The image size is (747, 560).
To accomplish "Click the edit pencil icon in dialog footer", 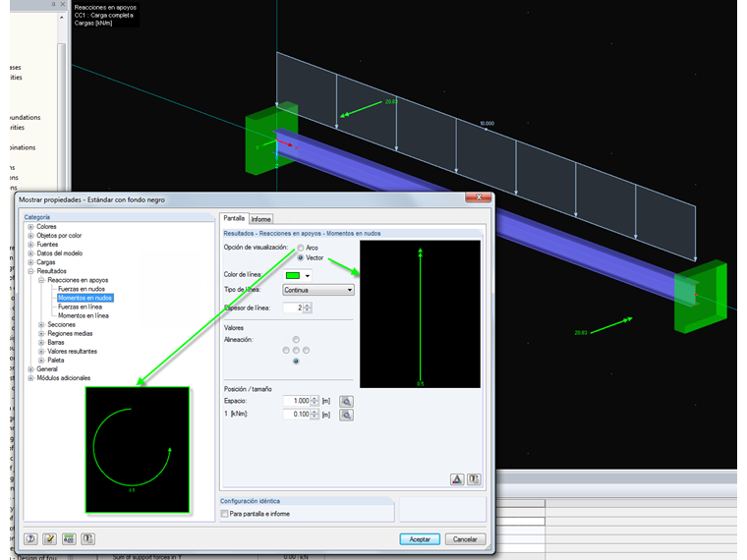I will click(49, 538).
